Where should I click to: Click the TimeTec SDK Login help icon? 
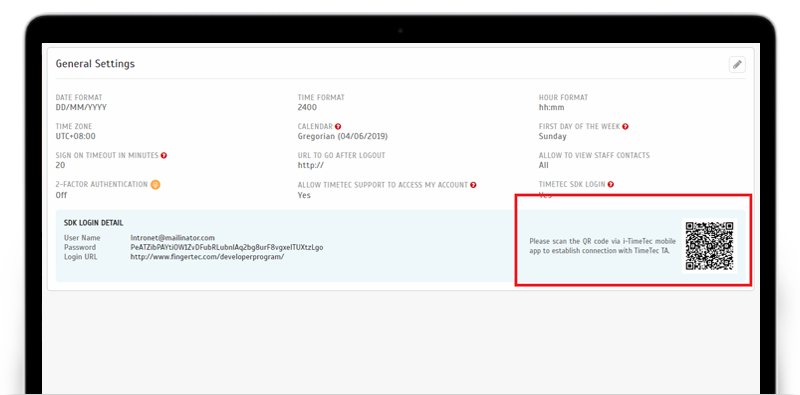click(611, 185)
